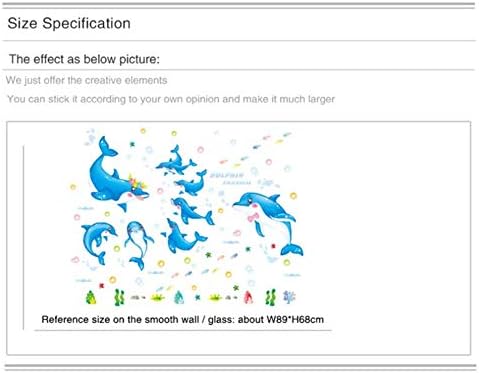Image resolution: width=479 pixels, height=373 pixels.
Task: Click the 'You can stick it according' sentence
Action: pos(171,99)
